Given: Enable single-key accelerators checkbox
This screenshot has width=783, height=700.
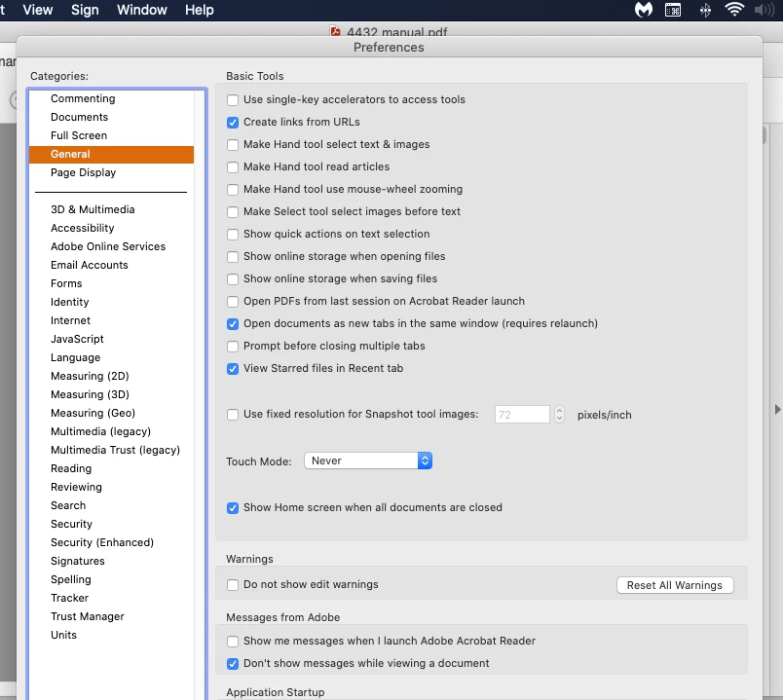Looking at the screenshot, I should (233, 100).
